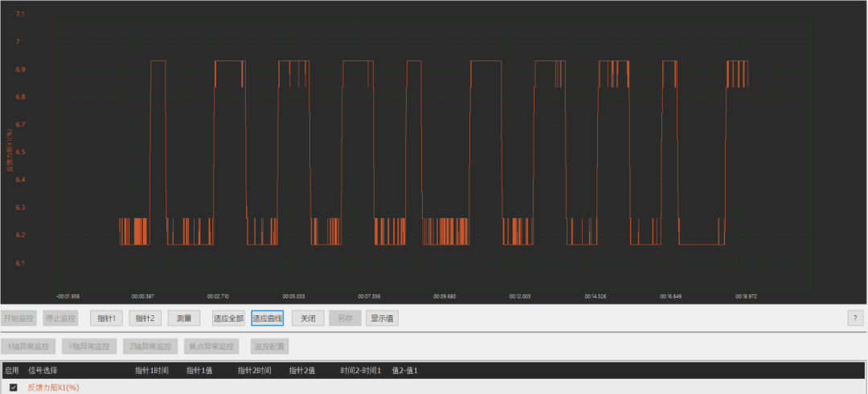Image resolution: width=868 pixels, height=394 pixels.
Task: Open 监控配置 monitoring configuration
Action: pyautogui.click(x=268, y=347)
